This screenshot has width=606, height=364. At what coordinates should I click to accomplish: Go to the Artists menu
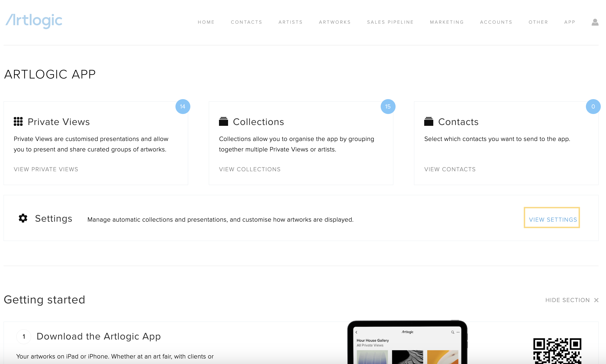tap(291, 22)
